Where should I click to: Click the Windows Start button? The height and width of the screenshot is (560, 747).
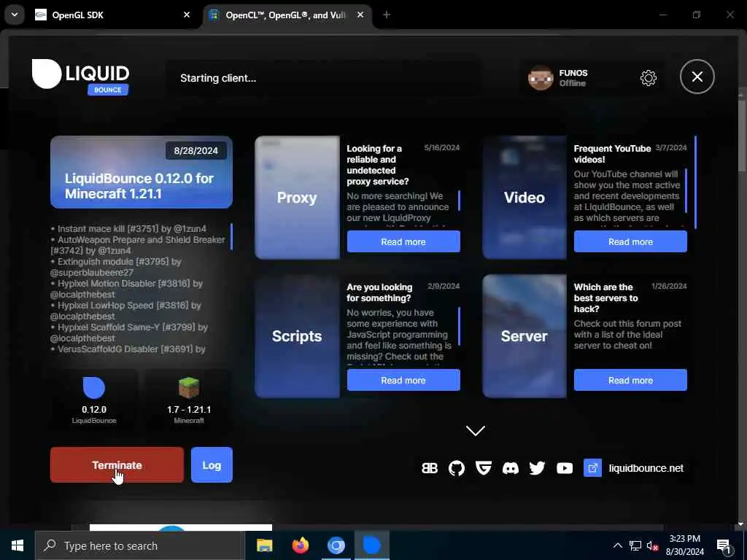coord(18,545)
